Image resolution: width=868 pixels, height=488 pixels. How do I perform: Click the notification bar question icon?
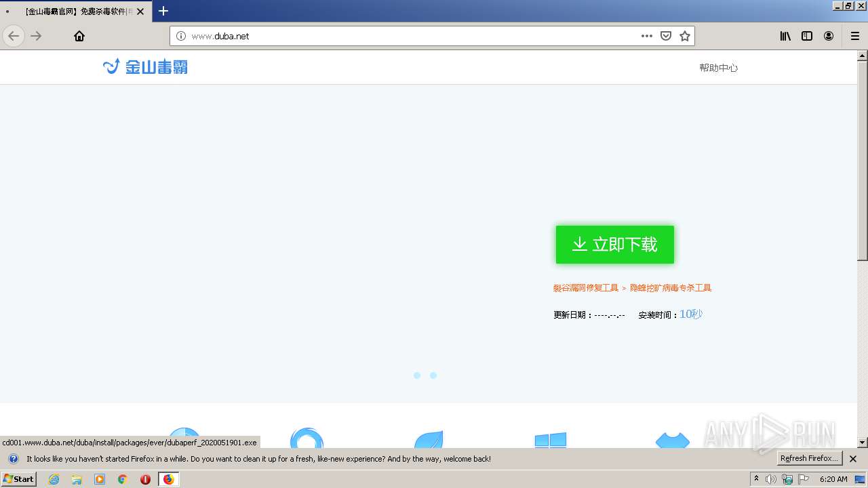[x=13, y=459]
